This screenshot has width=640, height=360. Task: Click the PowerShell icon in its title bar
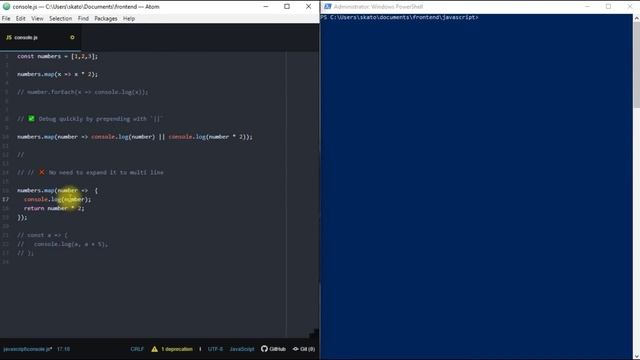click(327, 7)
